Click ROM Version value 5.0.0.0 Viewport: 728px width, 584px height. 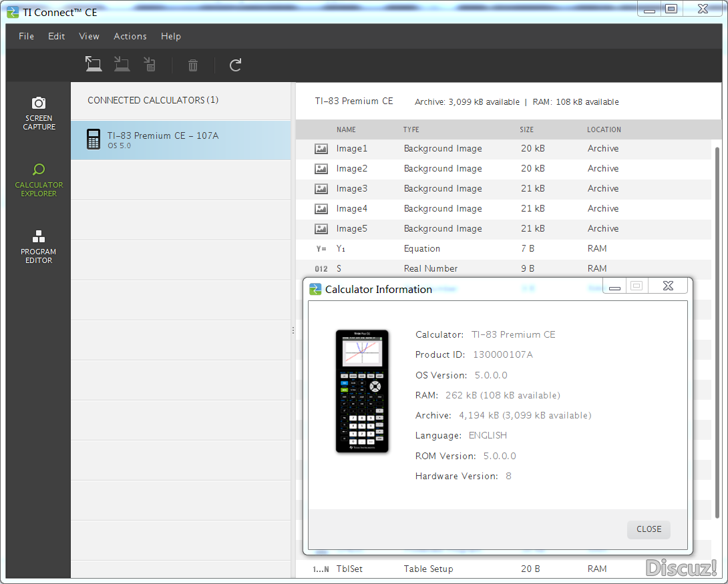[x=500, y=456]
